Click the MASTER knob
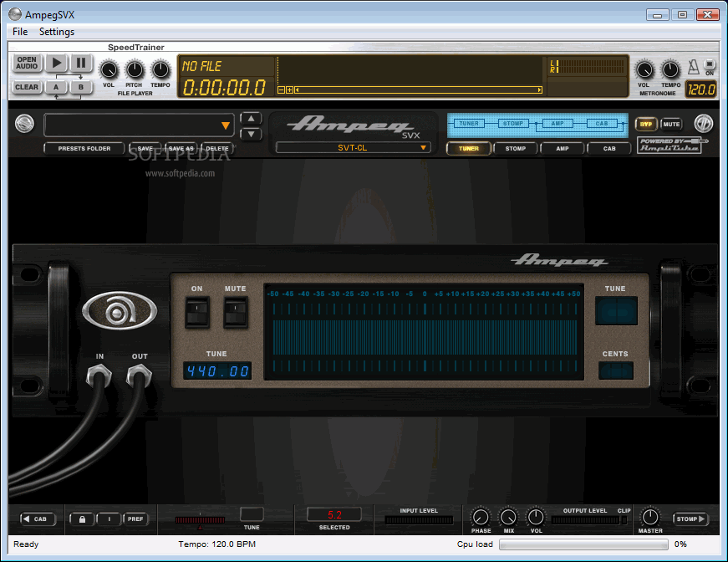 pos(650,517)
